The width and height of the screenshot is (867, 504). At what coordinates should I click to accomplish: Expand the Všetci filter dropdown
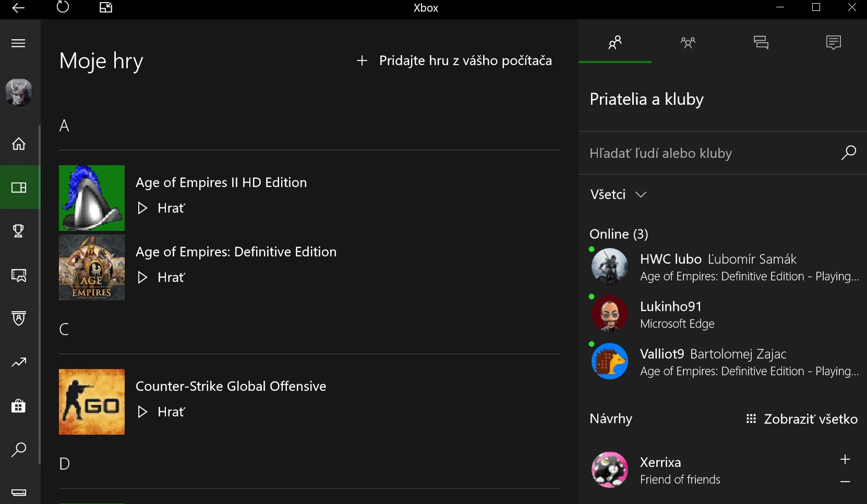pyautogui.click(x=618, y=194)
